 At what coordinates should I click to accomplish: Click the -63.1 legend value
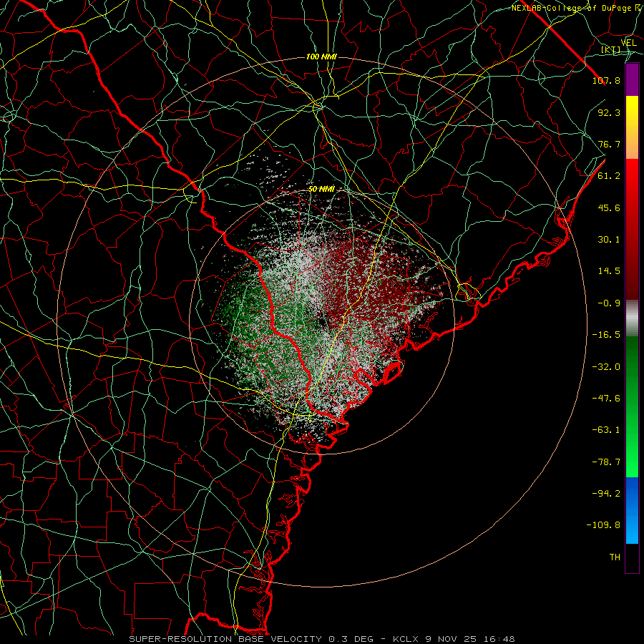(606, 430)
